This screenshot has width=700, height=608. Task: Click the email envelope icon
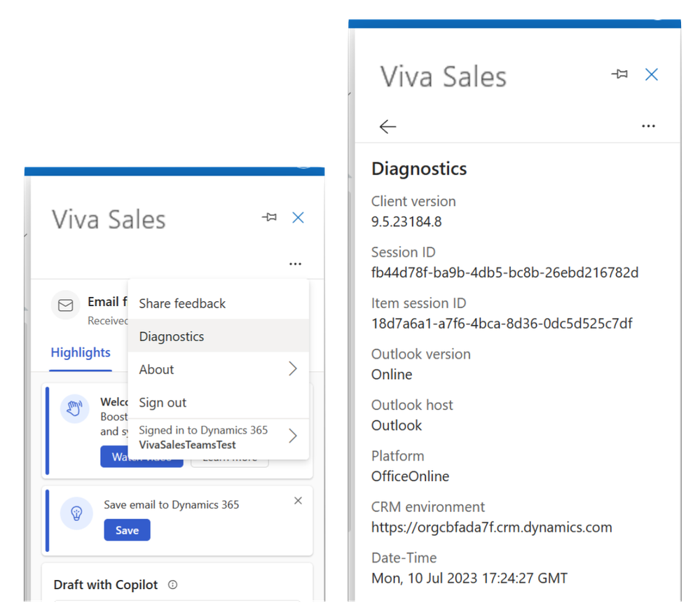tap(66, 305)
